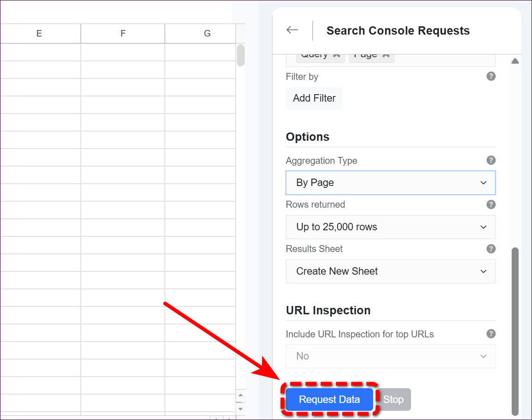Open the Up to 25,000 rows dropdown
Viewport: 532px width, 420px height.
coord(391,227)
